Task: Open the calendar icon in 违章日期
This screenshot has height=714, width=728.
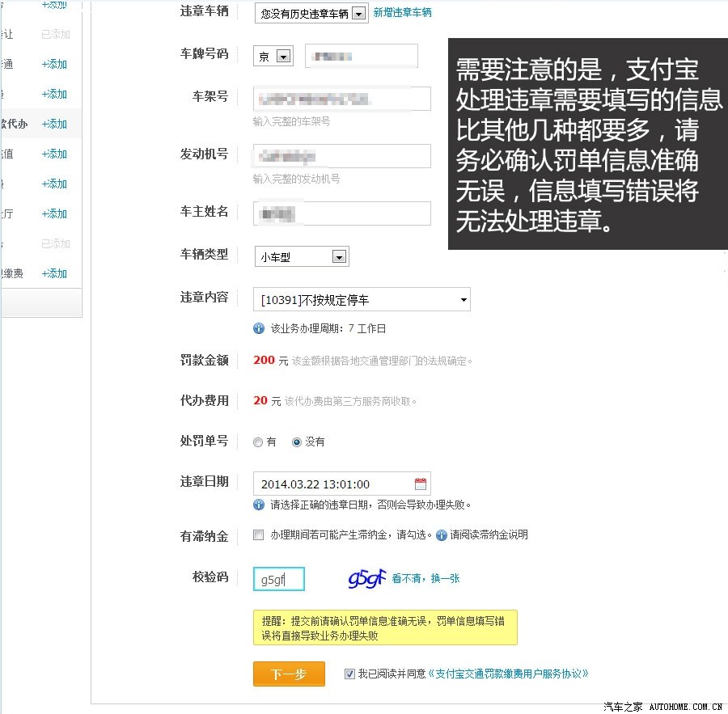Action: pyautogui.click(x=420, y=484)
